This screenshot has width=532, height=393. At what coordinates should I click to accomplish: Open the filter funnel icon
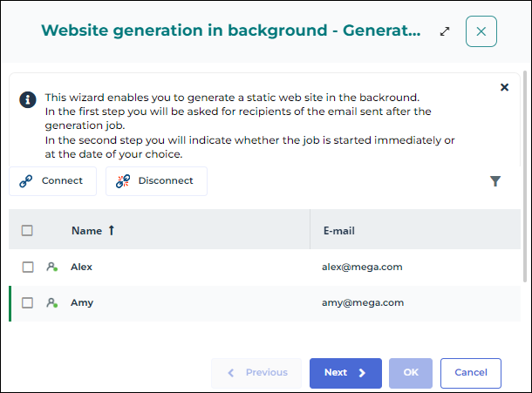[495, 181]
